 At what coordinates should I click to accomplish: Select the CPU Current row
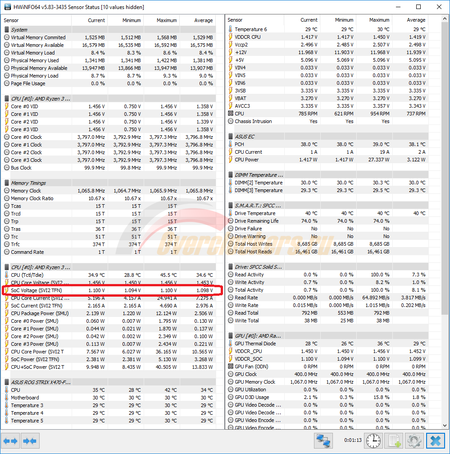coord(328,152)
